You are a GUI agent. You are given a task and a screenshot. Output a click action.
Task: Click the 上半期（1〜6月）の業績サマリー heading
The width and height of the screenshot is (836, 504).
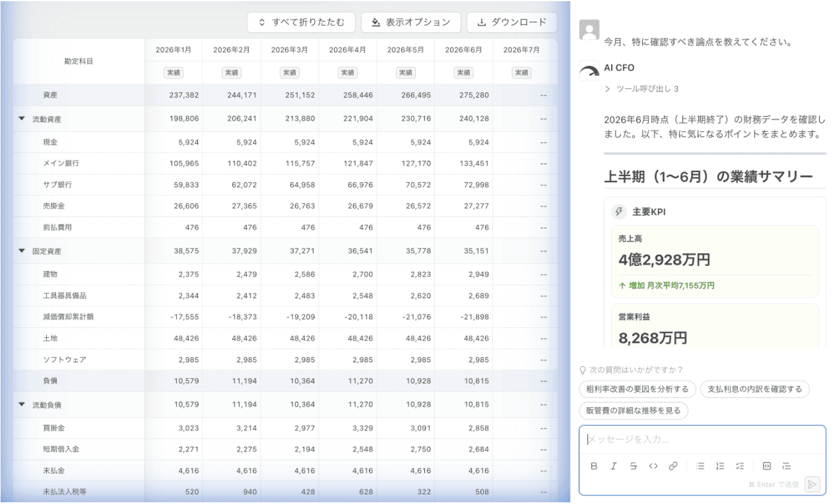(708, 177)
